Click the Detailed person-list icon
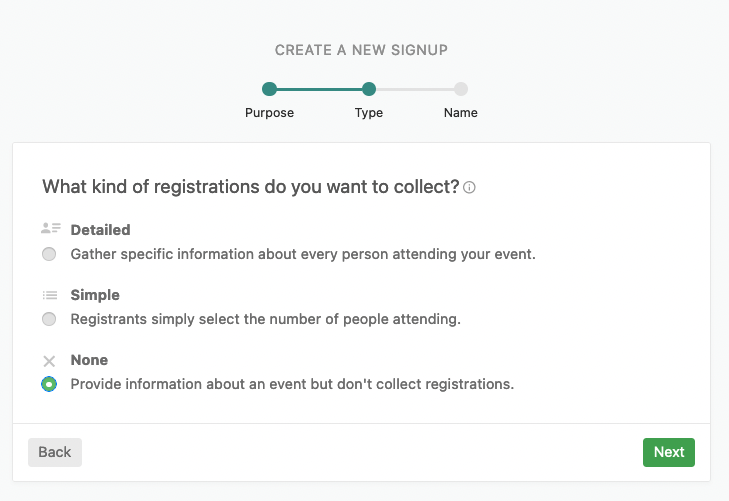This screenshot has height=501, width=729. (51, 230)
